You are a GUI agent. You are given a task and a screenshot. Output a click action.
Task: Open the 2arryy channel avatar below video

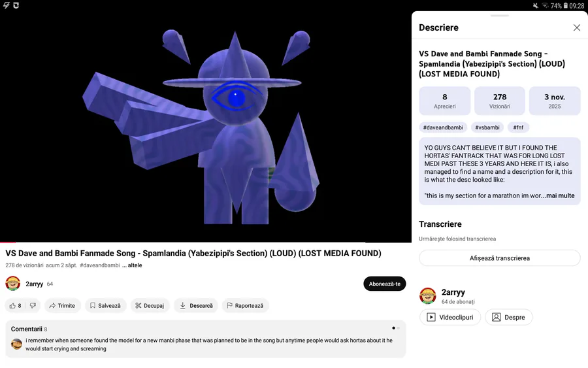13,284
